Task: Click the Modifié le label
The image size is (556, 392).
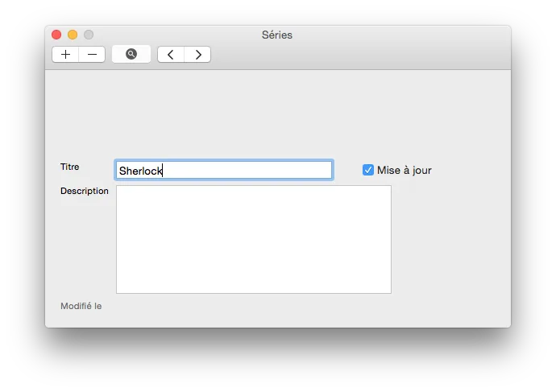Action: [x=81, y=306]
